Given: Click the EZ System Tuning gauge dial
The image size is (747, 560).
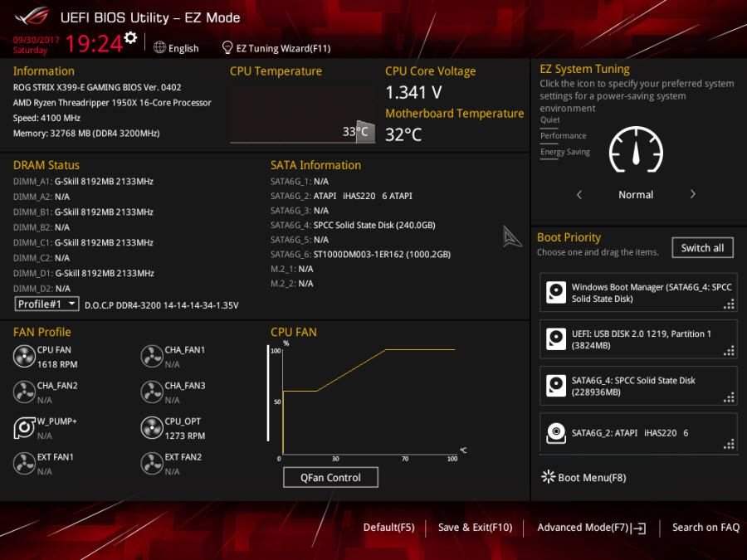Looking at the screenshot, I should [x=636, y=149].
